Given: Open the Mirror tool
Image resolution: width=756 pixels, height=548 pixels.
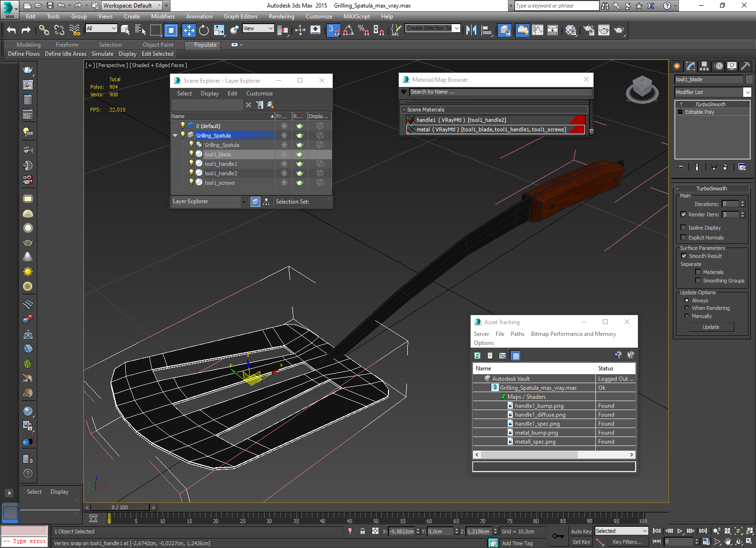Looking at the screenshot, I should [x=471, y=30].
